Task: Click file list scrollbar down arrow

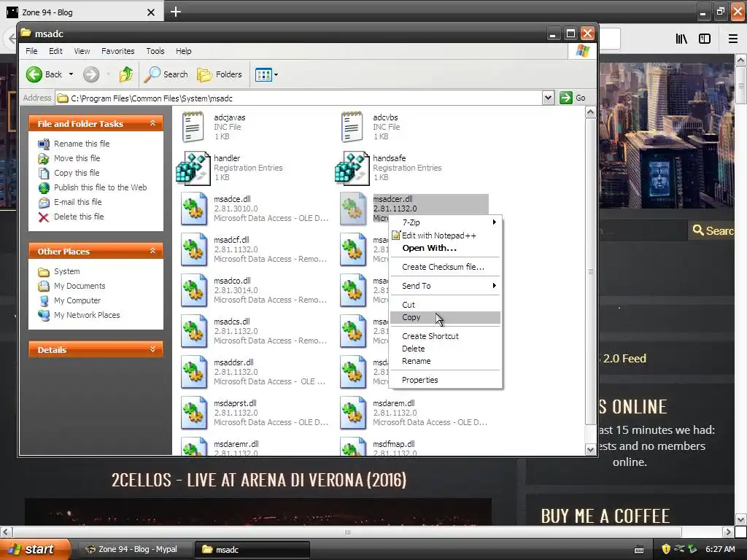Action: (x=590, y=449)
